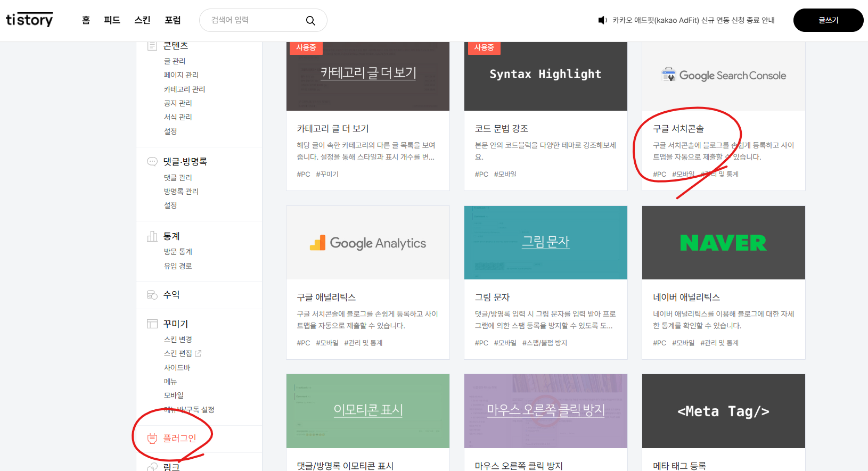Open 공지 관리

tap(178, 103)
